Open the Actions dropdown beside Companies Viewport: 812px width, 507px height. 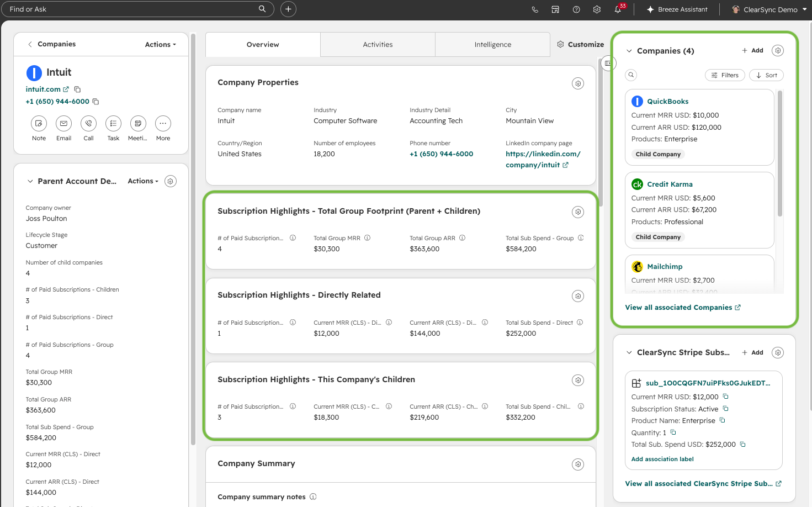[161, 45]
